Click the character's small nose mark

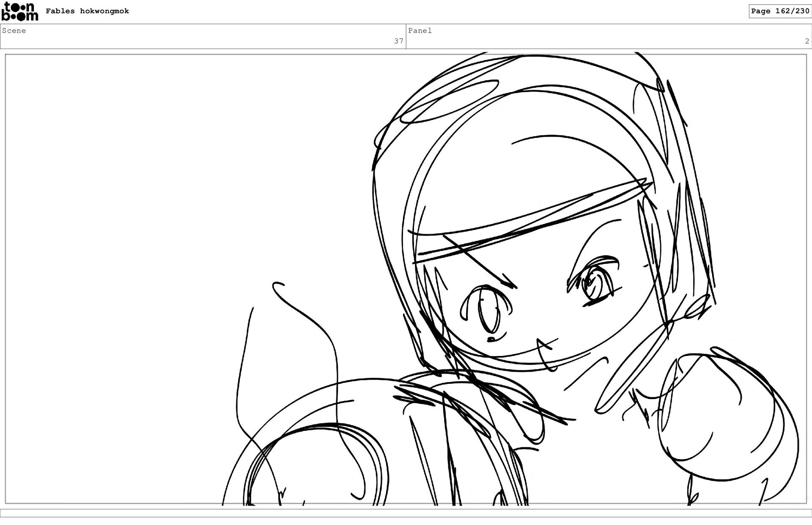[491, 339]
